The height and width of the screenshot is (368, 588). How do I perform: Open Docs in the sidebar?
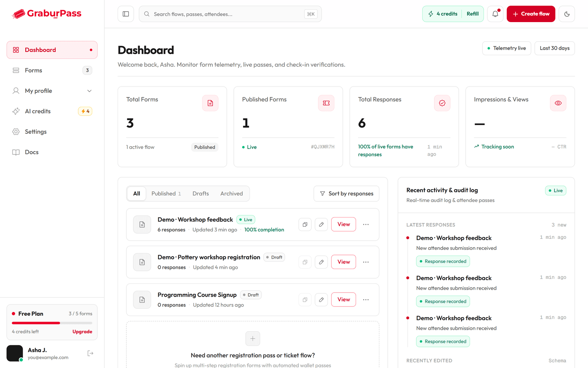[x=52, y=152]
